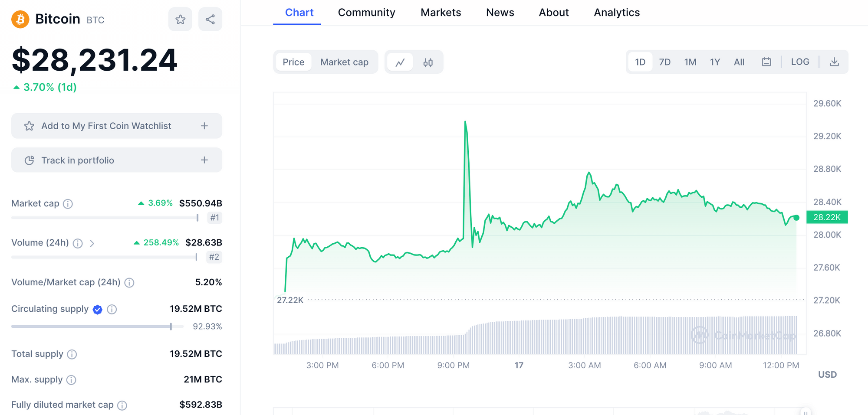Select the Price chart toggle
868x415 pixels.
[293, 62]
